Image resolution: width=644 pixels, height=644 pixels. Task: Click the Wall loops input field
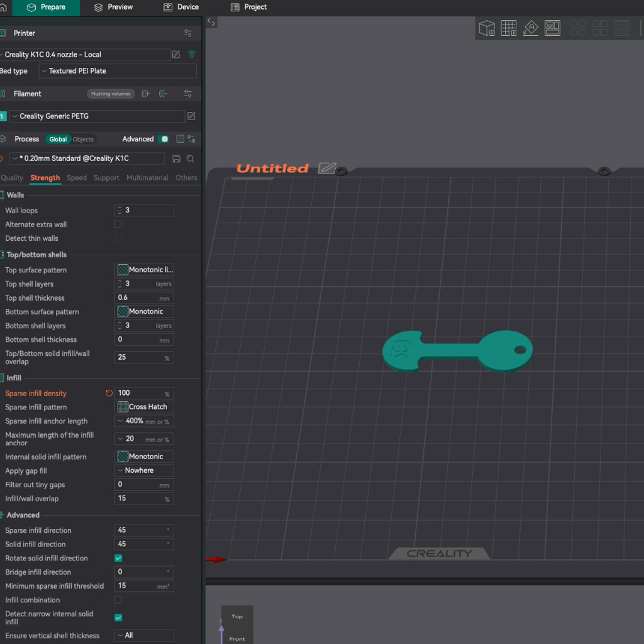tap(148, 211)
